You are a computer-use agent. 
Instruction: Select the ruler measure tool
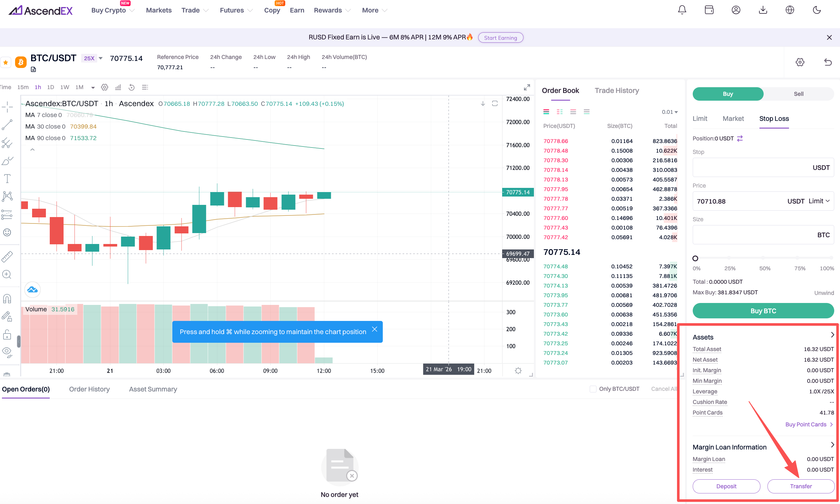(x=7, y=257)
